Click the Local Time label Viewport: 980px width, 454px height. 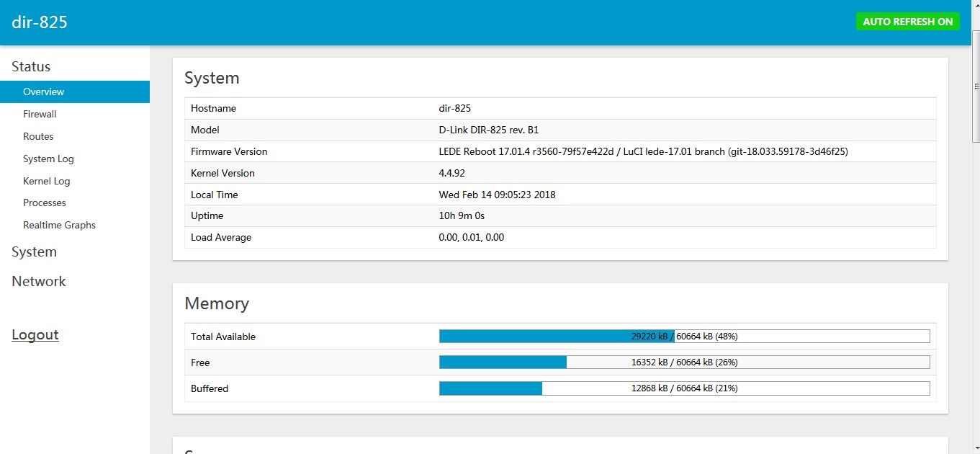(214, 195)
